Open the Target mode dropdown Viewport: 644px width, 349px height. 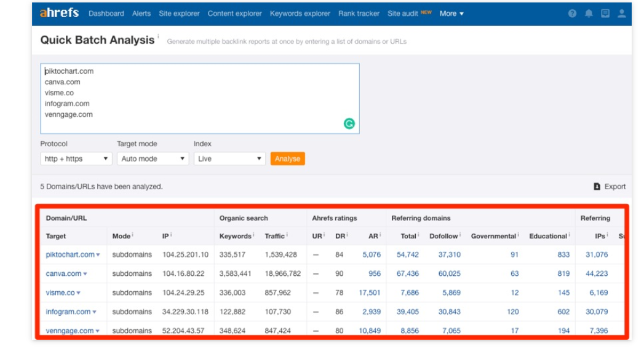tap(153, 159)
